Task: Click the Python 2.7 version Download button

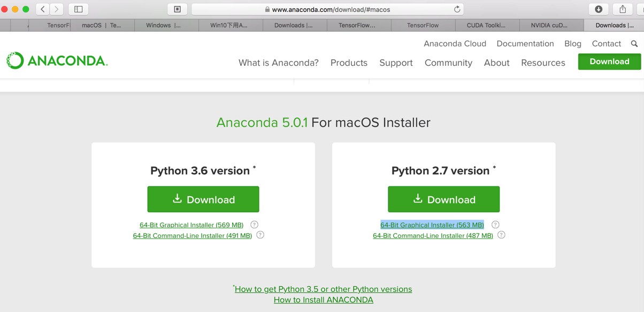Action: tap(443, 199)
